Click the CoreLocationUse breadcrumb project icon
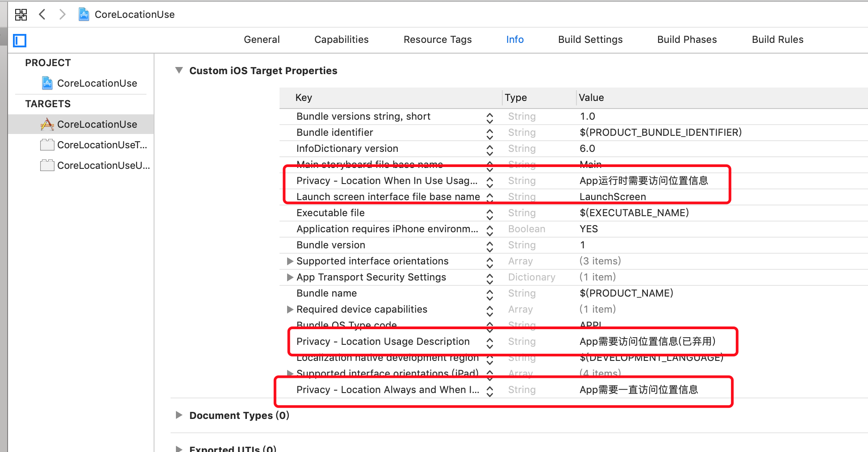 click(83, 14)
